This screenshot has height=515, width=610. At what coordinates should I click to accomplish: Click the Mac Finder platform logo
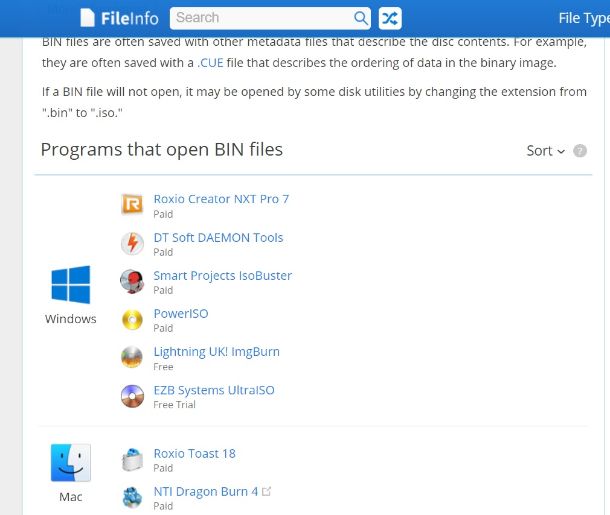pyautogui.click(x=71, y=462)
